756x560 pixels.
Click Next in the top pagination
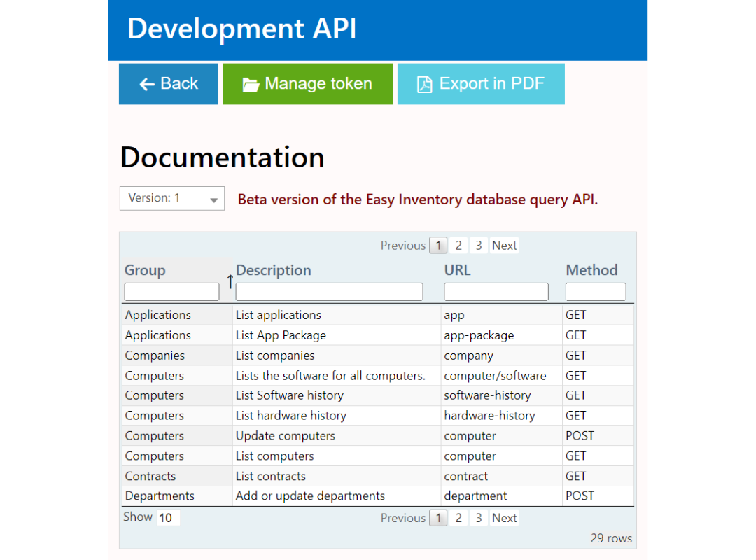coord(504,246)
